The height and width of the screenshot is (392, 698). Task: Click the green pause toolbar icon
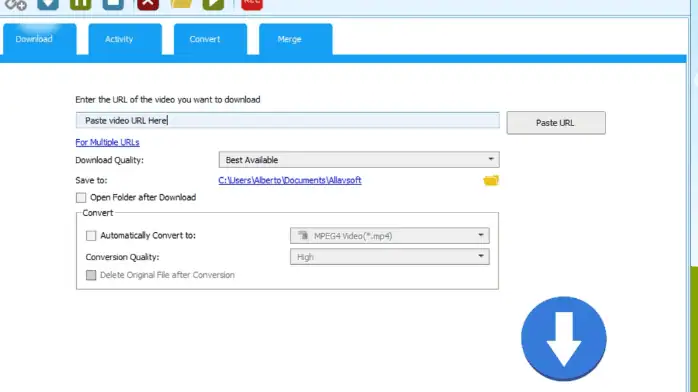click(81, 4)
